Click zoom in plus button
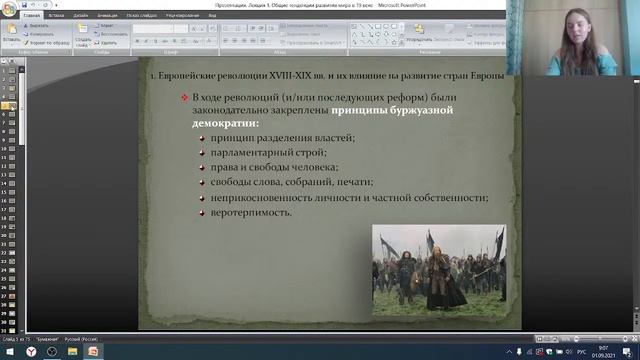Image resolution: width=640 pixels, height=360 pixels. 625,339
